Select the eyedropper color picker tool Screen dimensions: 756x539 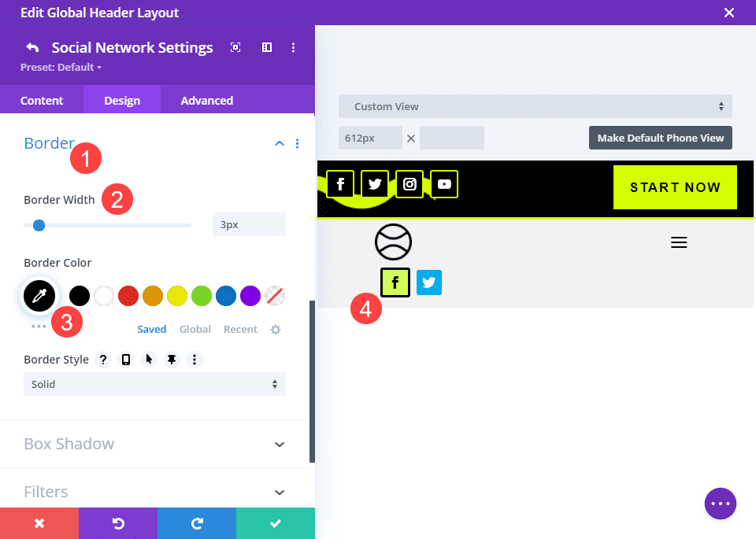[x=39, y=296]
